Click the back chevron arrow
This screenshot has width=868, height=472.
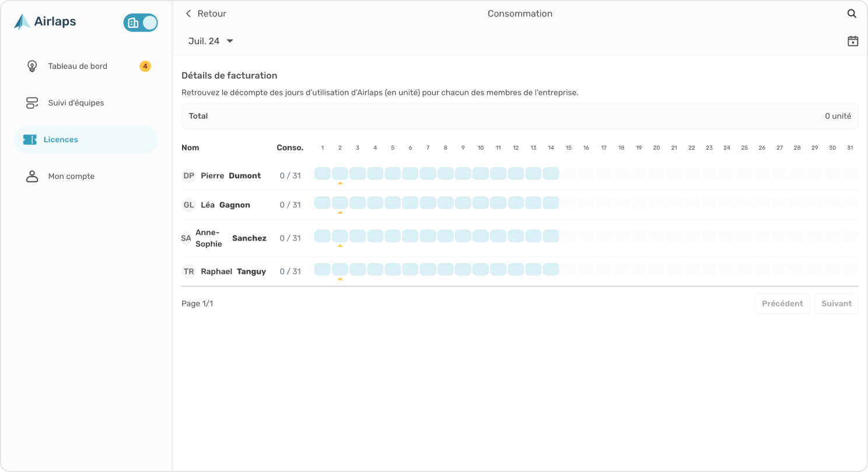188,13
